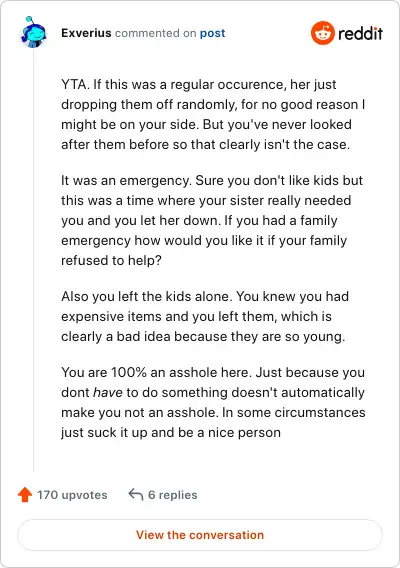Open the blue 'post' link
The height and width of the screenshot is (568, 400).
212,33
